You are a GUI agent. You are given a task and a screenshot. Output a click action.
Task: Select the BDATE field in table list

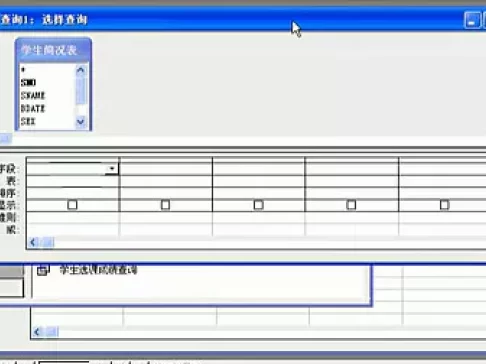tap(33, 109)
